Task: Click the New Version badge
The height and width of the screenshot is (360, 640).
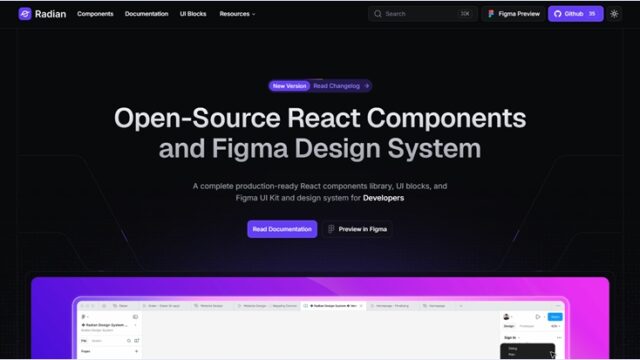Action: [289, 86]
